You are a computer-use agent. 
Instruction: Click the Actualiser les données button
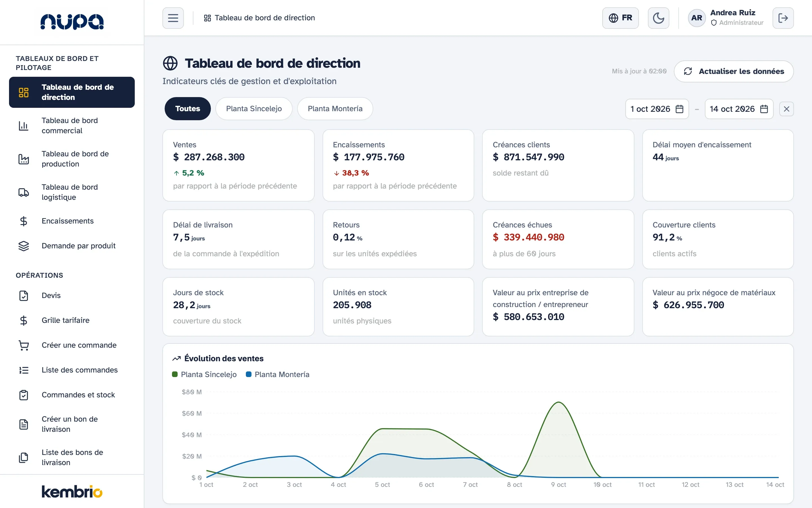[734, 71]
